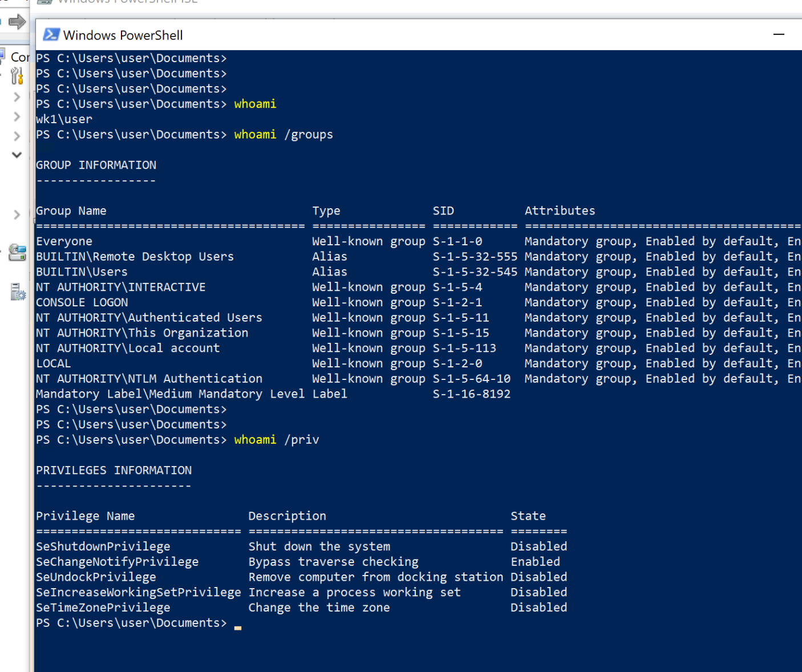The height and width of the screenshot is (672, 802).
Task: Select the Computer Management root tree label
Action: pyautogui.click(x=20, y=57)
